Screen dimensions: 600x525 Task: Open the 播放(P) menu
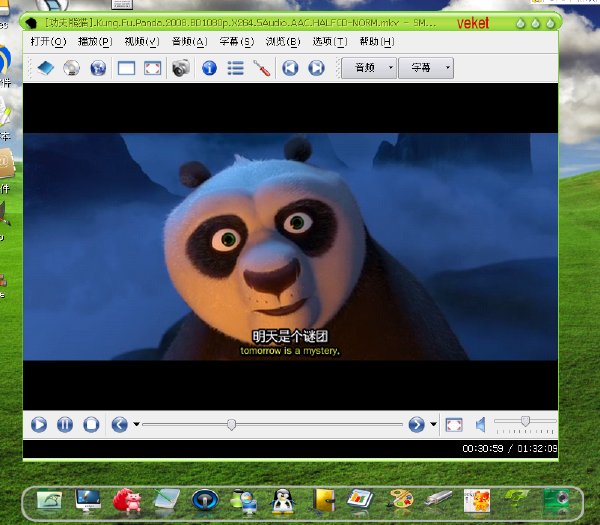(x=95, y=41)
